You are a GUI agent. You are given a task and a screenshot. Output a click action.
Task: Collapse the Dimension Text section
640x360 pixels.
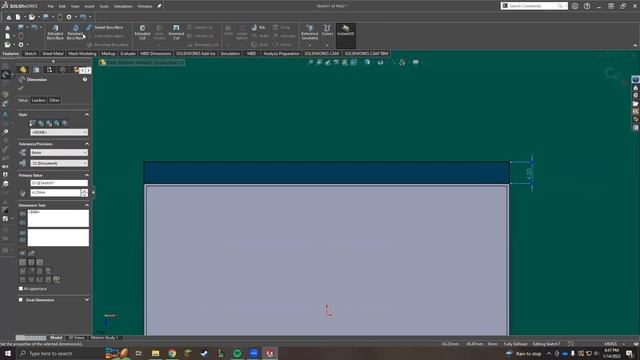pos(87,205)
